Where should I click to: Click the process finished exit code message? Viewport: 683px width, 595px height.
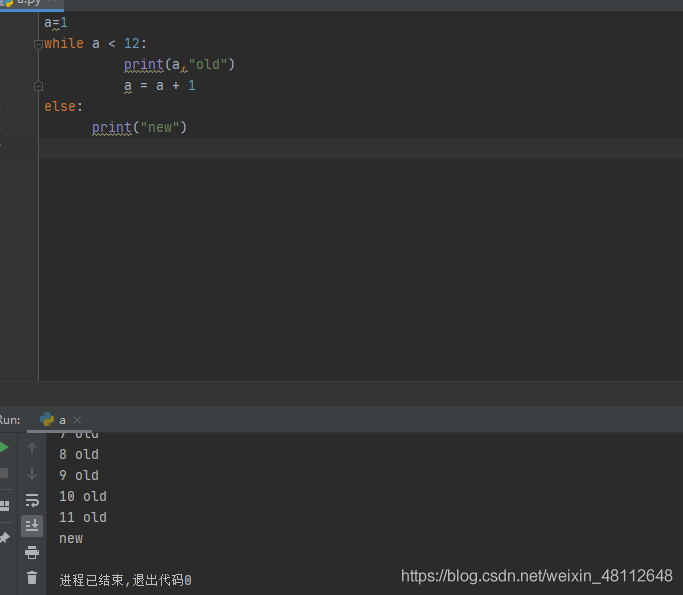tap(125, 580)
